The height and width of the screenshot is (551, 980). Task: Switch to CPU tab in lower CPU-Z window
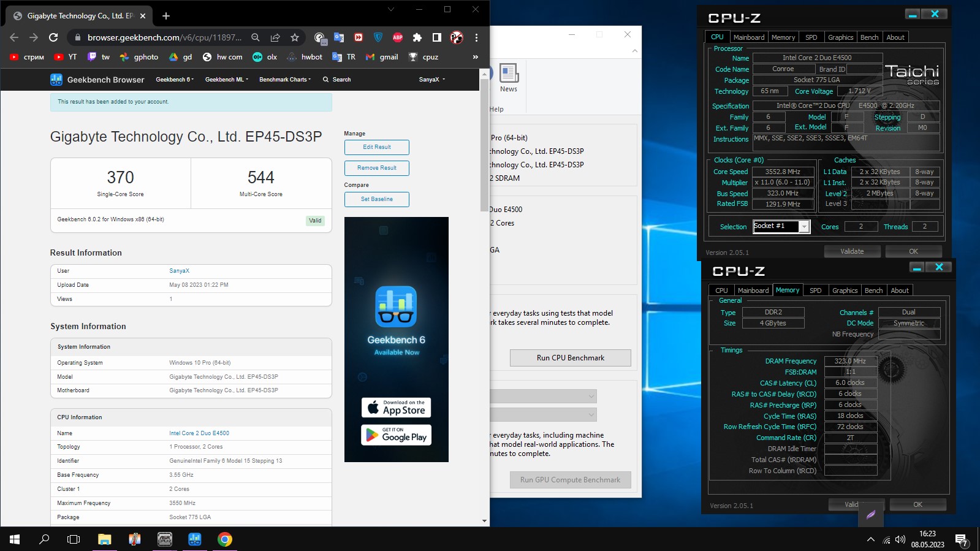click(721, 291)
